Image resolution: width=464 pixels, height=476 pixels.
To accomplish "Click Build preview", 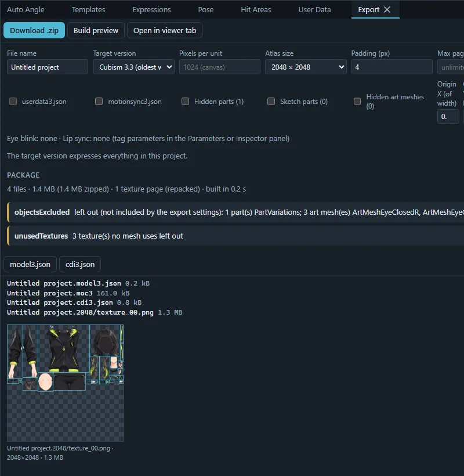I will click(96, 30).
